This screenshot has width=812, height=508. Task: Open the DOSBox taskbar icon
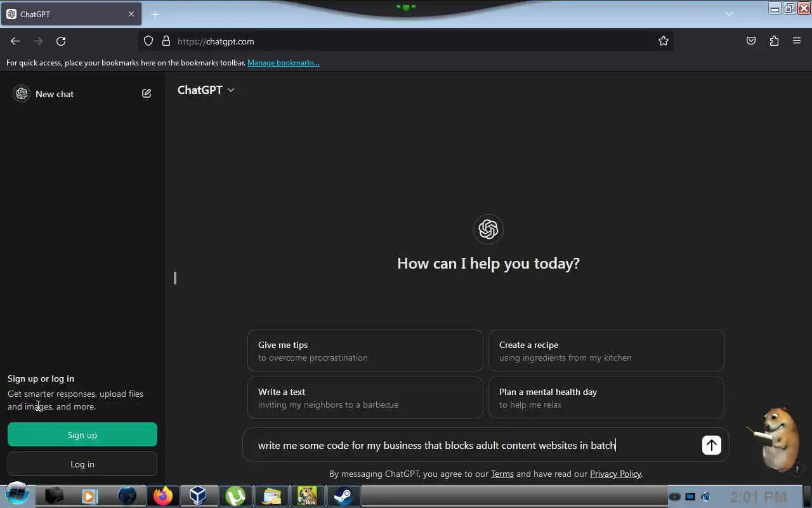(308, 496)
